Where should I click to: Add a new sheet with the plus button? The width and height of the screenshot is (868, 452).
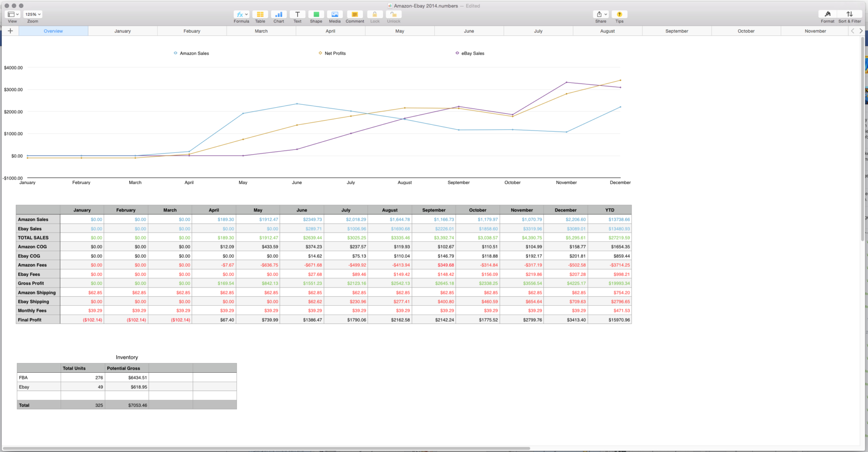click(x=10, y=31)
